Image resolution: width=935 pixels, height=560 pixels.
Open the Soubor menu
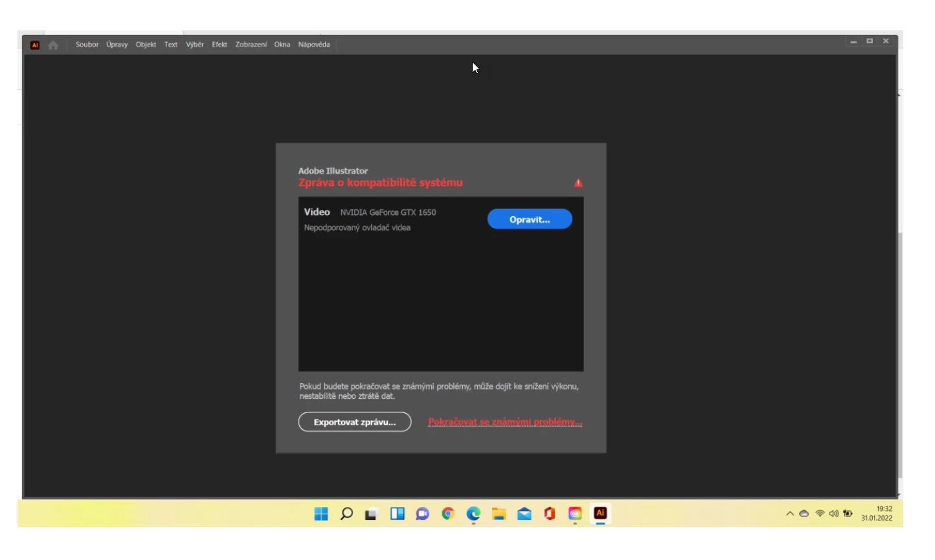point(87,45)
